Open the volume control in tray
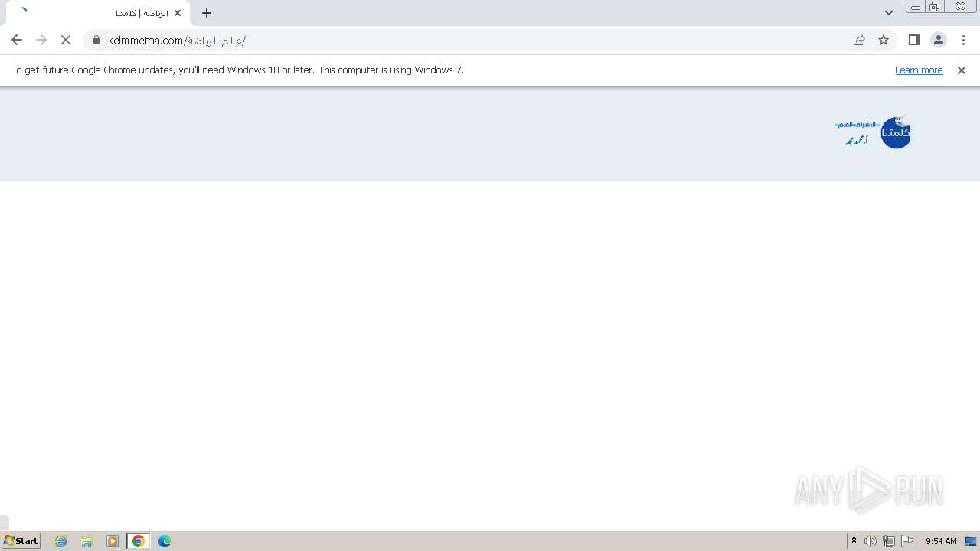The image size is (980, 551). 871,541
